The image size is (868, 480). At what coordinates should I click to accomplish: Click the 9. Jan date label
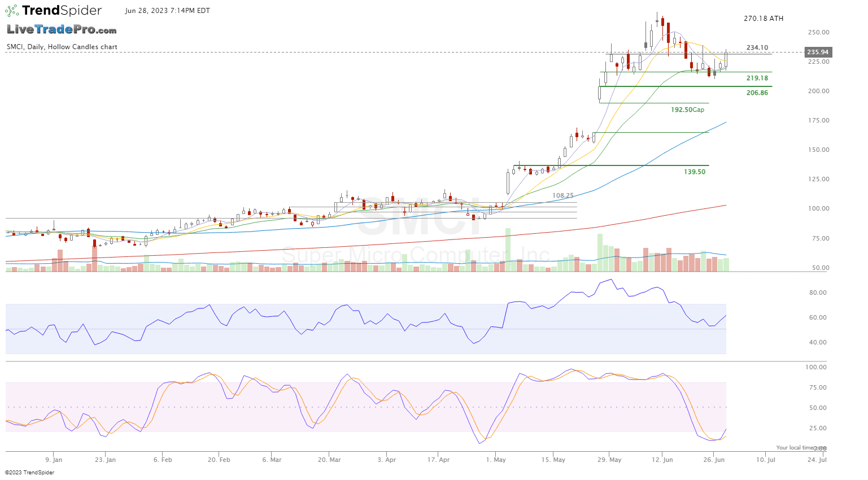pos(54,460)
